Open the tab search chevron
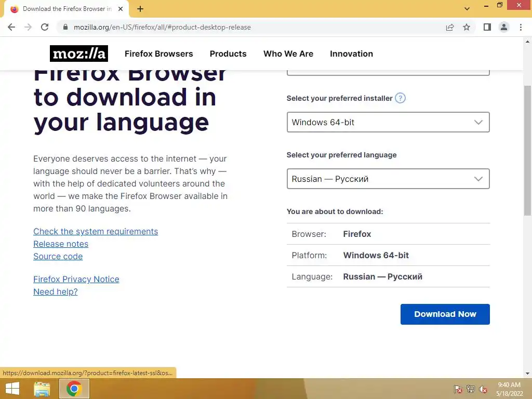Screen dimensions: 532x399 click(x=467, y=9)
